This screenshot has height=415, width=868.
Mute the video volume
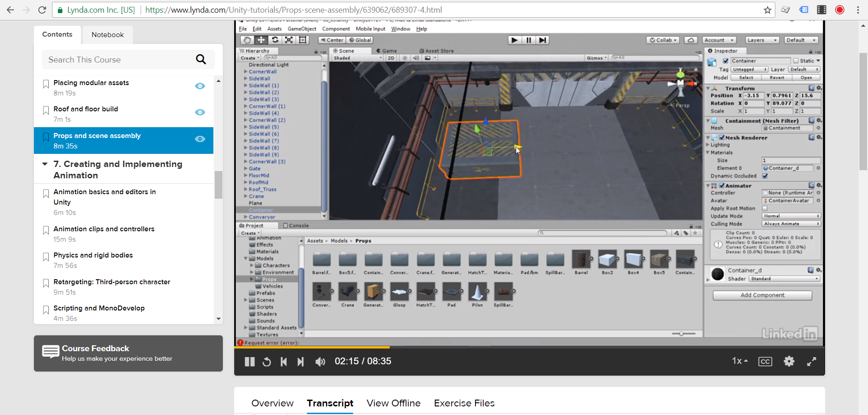click(320, 362)
